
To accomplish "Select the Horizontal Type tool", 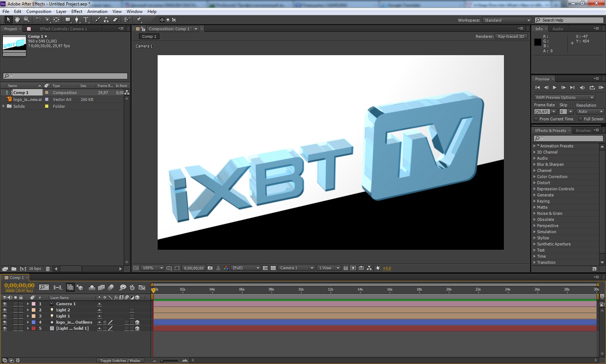I will (x=86, y=20).
